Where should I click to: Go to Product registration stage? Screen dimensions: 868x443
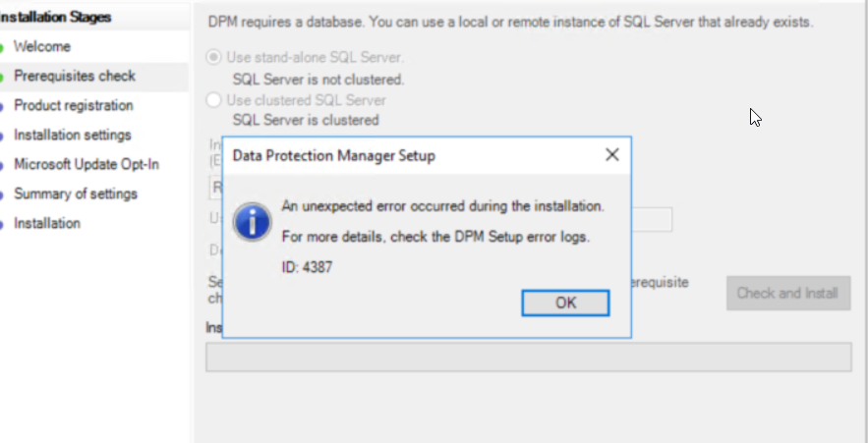[74, 105]
